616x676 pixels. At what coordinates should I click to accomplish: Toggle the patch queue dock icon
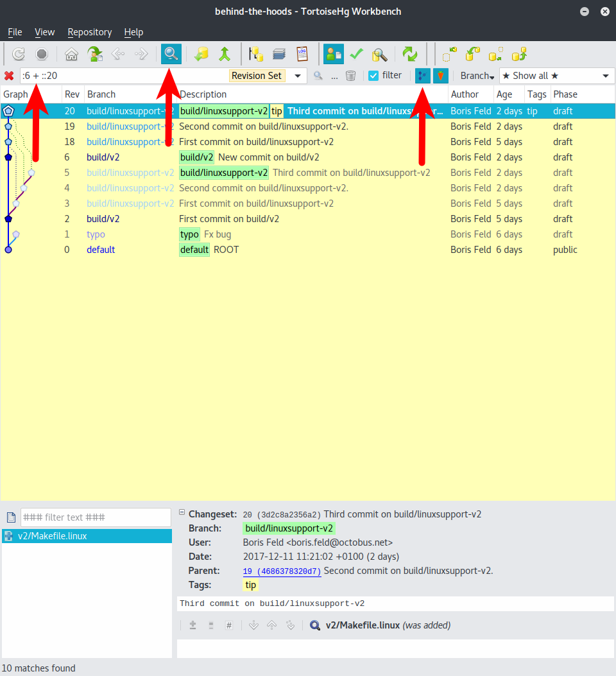279,55
